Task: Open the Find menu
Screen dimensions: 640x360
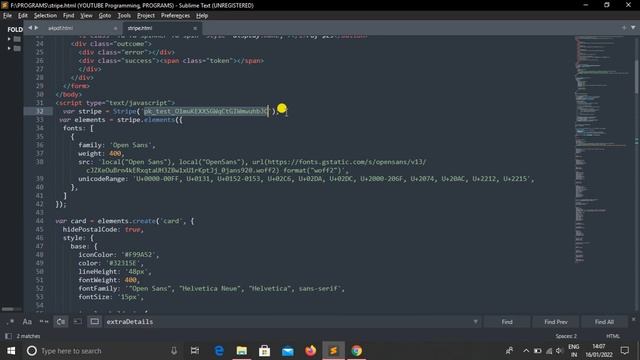Action: click(69, 16)
